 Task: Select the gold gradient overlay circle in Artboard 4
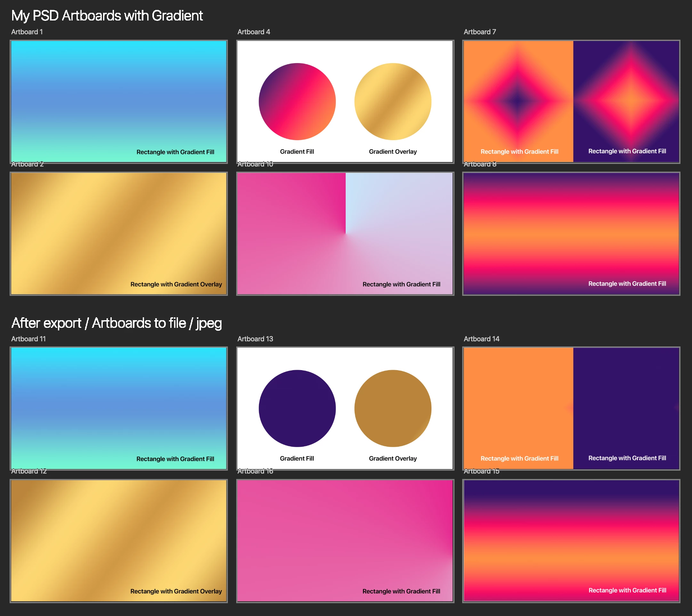393,101
